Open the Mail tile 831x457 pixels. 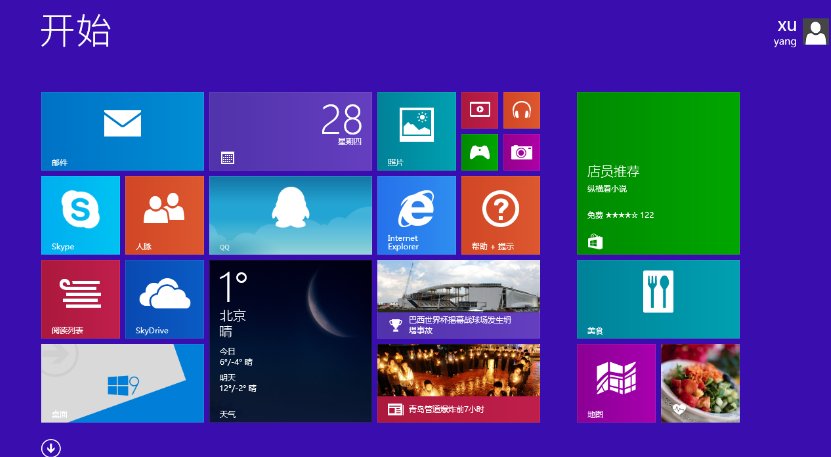[x=122, y=131]
